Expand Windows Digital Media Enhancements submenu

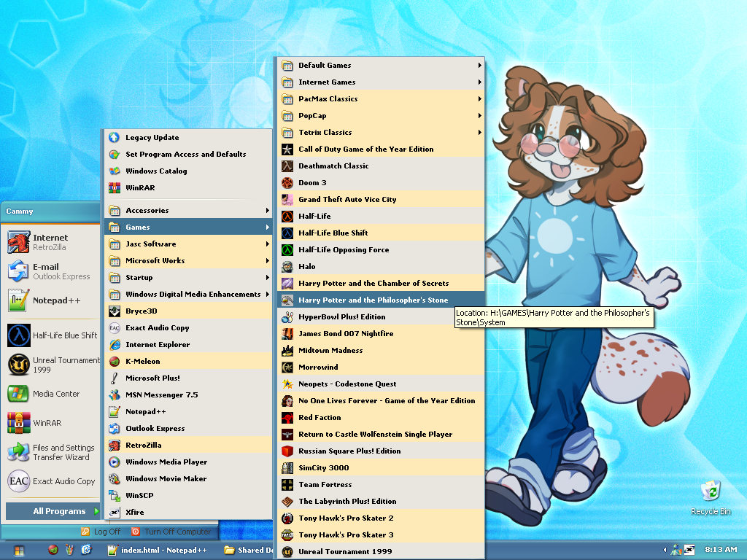coord(193,294)
